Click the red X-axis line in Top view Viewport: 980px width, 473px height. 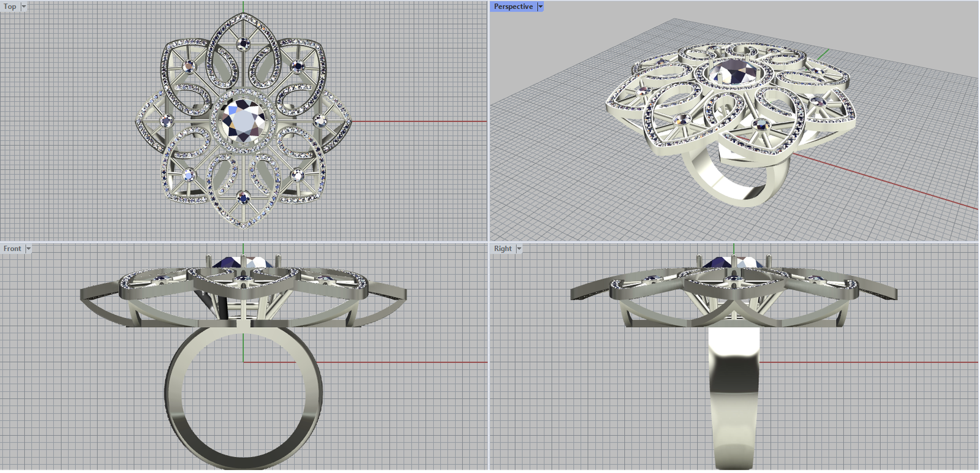click(x=423, y=121)
